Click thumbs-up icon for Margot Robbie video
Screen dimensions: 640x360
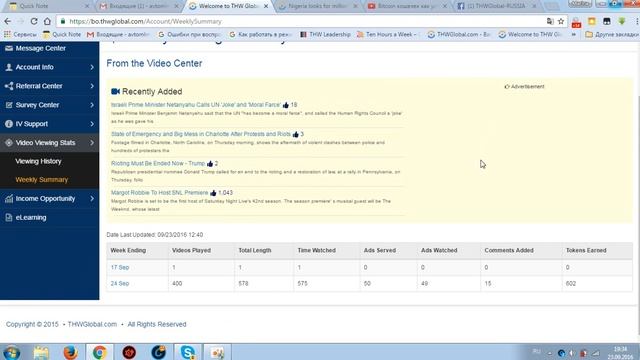[213, 193]
